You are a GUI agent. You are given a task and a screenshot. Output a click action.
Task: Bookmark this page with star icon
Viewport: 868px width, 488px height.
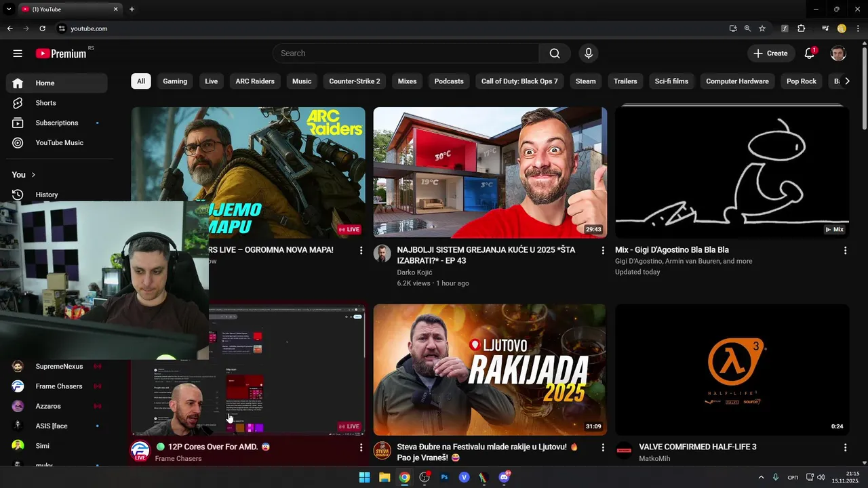(762, 28)
